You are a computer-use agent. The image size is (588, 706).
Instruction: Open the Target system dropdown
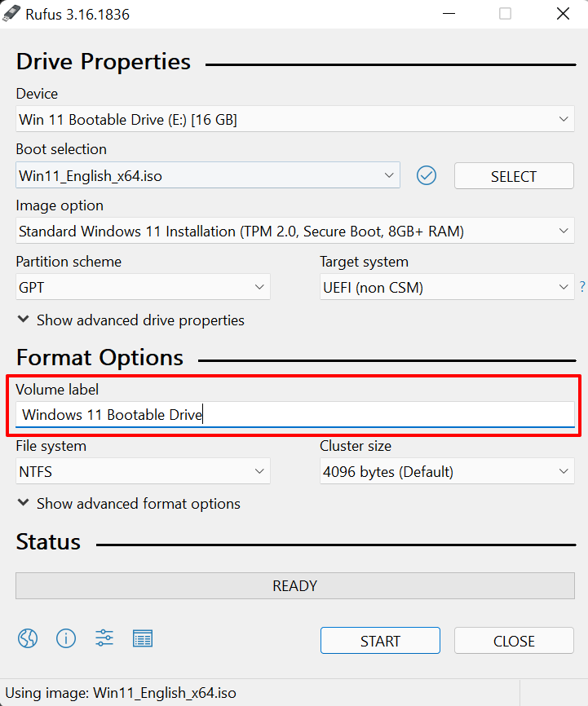point(447,287)
